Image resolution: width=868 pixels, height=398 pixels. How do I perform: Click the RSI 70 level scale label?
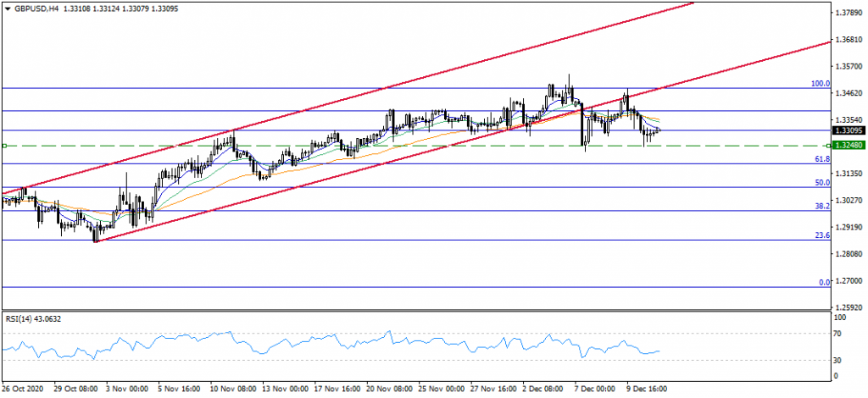[x=839, y=334]
